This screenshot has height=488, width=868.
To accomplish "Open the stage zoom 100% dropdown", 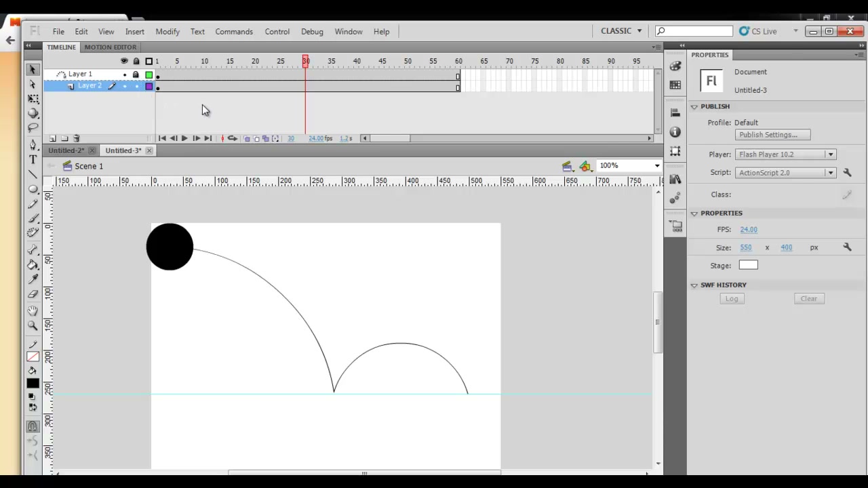I will (629, 165).
